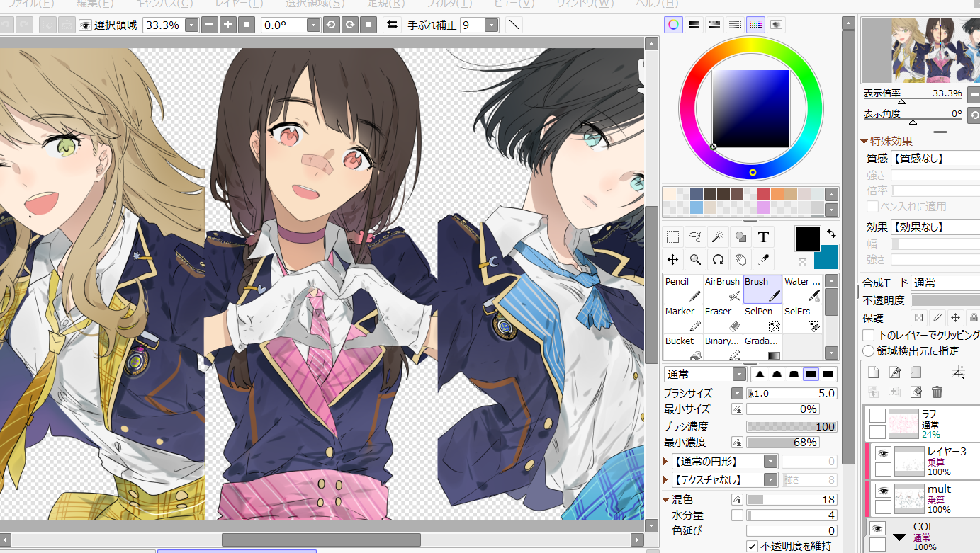The height and width of the screenshot is (553, 980).
Task: Pick the red palette swatch
Action: 763,194
